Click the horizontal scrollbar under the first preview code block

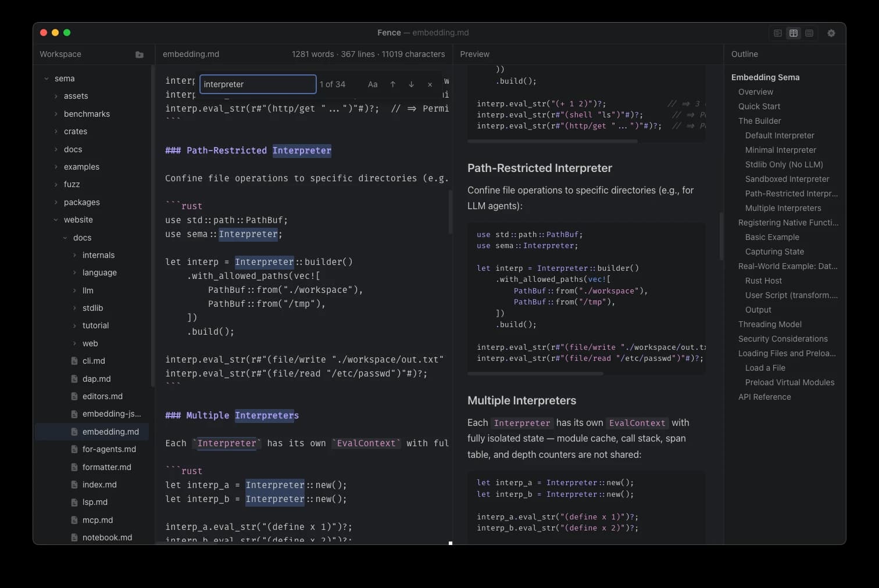point(553,141)
